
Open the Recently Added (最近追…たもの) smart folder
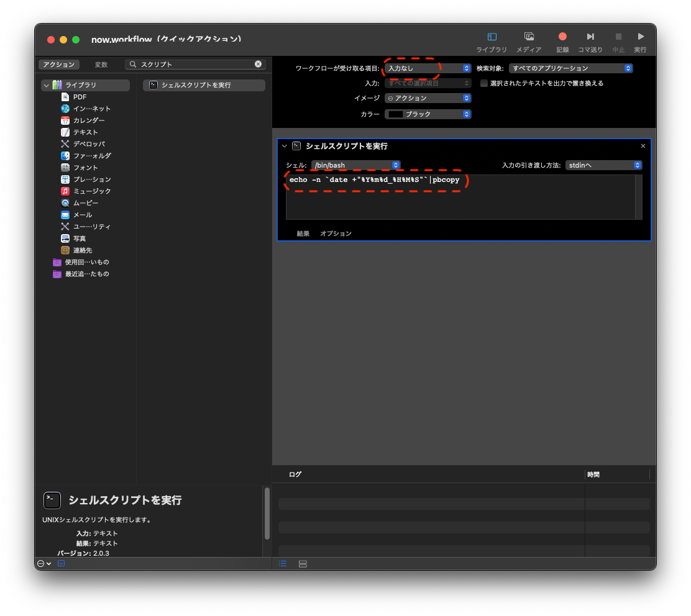[x=81, y=274]
